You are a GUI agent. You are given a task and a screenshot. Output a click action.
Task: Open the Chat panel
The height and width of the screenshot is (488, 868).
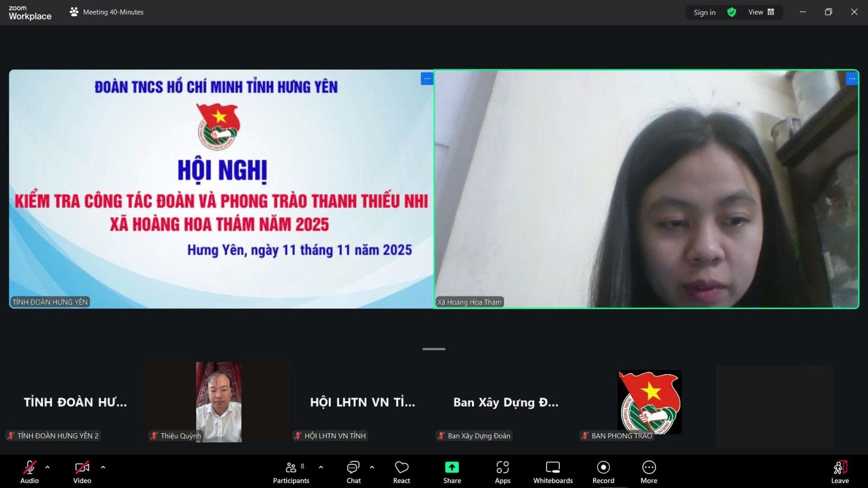pyautogui.click(x=353, y=472)
